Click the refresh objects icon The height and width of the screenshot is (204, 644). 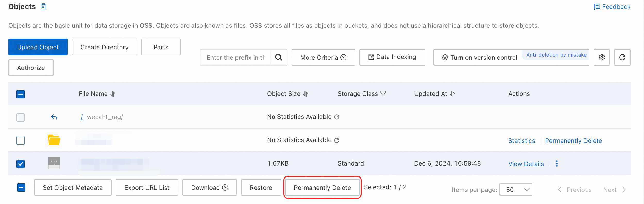pos(622,57)
